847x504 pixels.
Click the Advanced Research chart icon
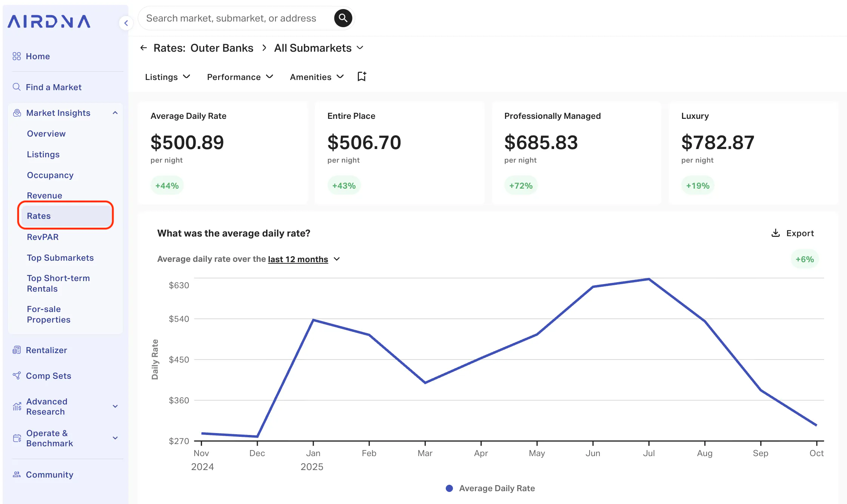(x=17, y=406)
